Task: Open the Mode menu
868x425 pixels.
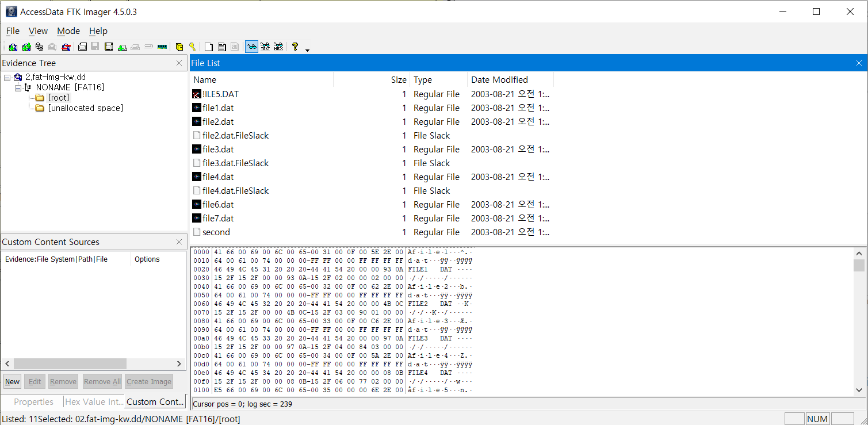Action: [68, 31]
